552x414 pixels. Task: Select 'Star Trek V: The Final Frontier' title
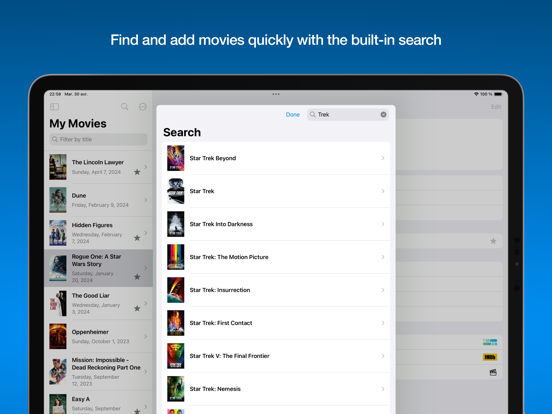pyautogui.click(x=229, y=356)
